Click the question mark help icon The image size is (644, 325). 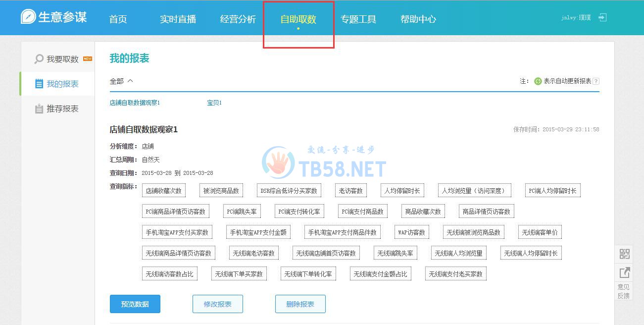coord(596,81)
